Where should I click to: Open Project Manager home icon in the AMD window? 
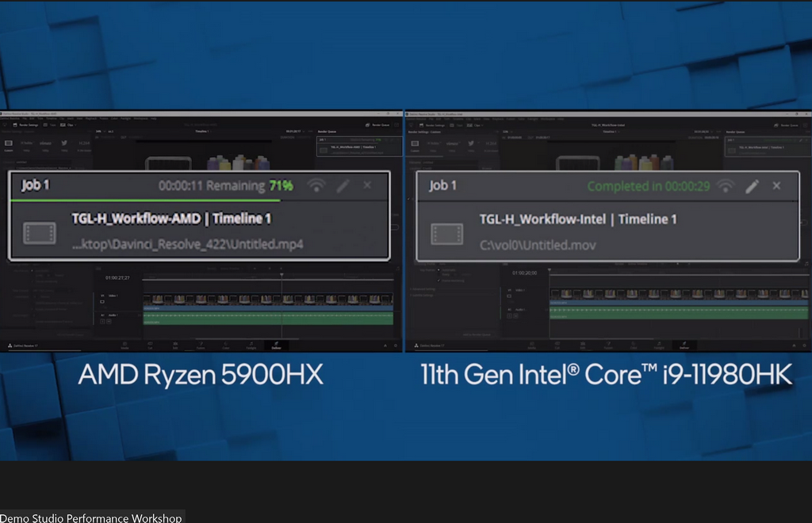coord(385,345)
